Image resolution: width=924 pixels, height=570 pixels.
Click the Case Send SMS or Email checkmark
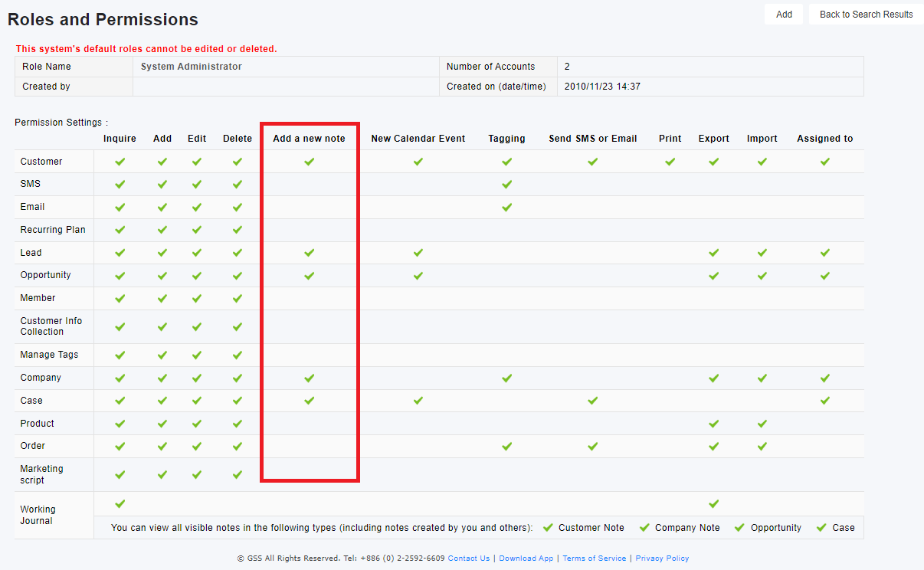(592, 400)
